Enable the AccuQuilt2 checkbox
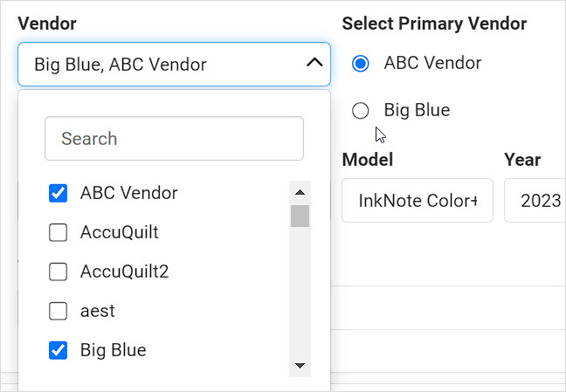Image resolution: width=566 pixels, height=392 pixels. click(58, 272)
